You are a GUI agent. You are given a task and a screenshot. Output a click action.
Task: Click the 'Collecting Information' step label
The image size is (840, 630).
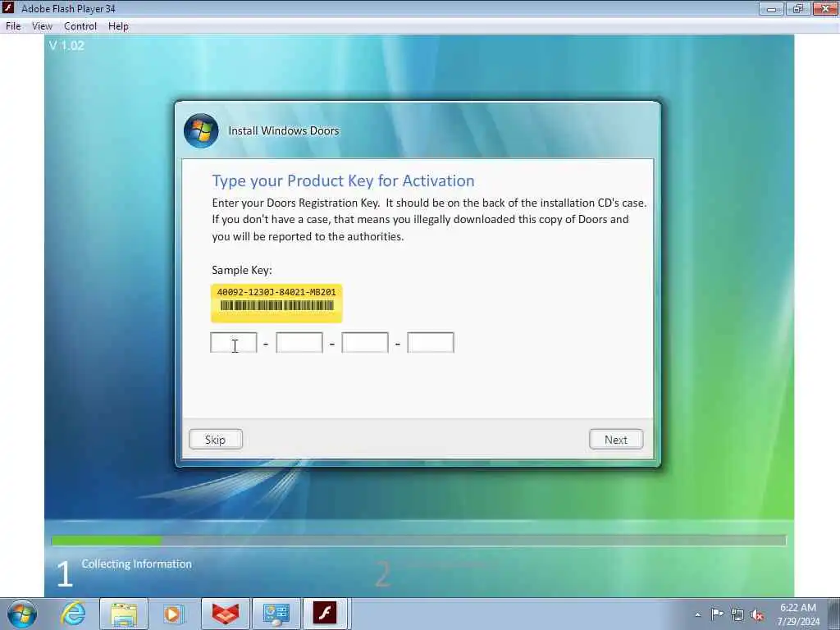tap(137, 564)
